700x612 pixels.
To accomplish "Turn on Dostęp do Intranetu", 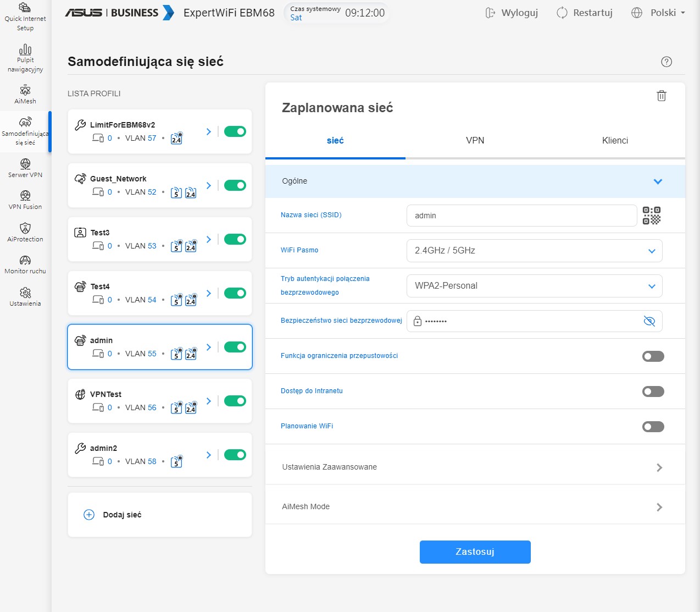I will [x=653, y=392].
